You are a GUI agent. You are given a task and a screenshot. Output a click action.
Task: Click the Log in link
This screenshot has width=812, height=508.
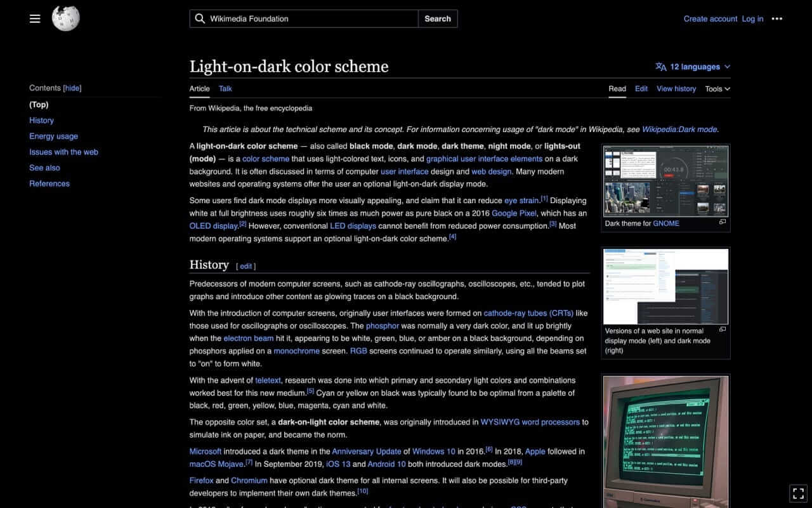pyautogui.click(x=752, y=18)
